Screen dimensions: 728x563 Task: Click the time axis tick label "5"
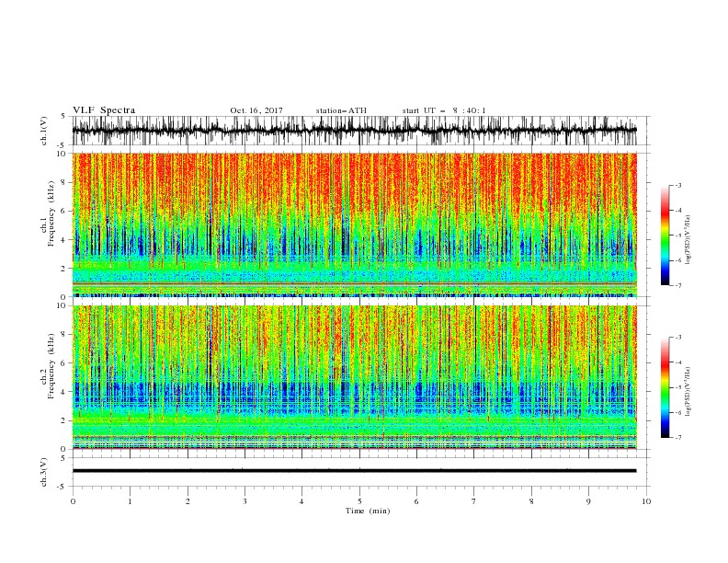click(x=359, y=501)
